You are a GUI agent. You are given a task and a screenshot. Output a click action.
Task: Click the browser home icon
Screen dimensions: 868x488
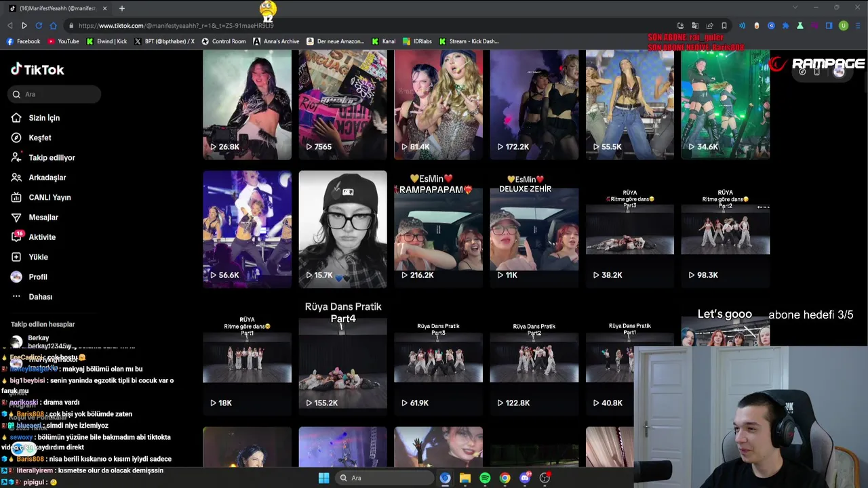pyautogui.click(x=53, y=26)
